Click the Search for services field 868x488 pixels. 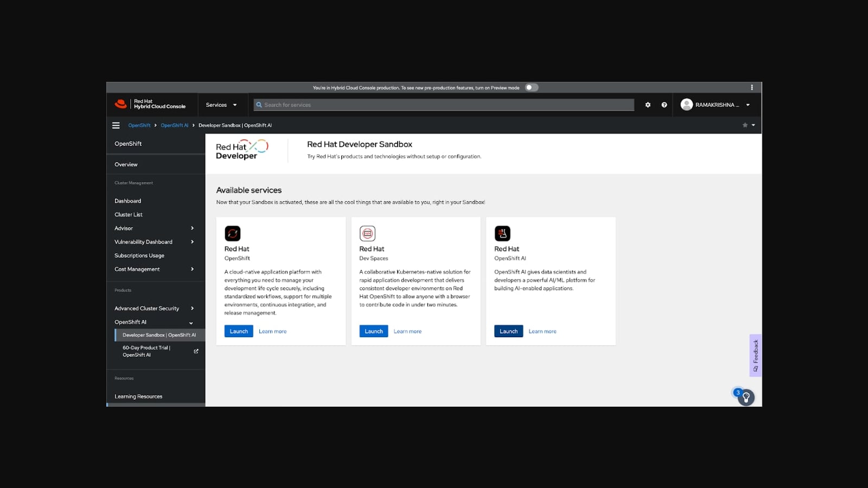point(444,105)
